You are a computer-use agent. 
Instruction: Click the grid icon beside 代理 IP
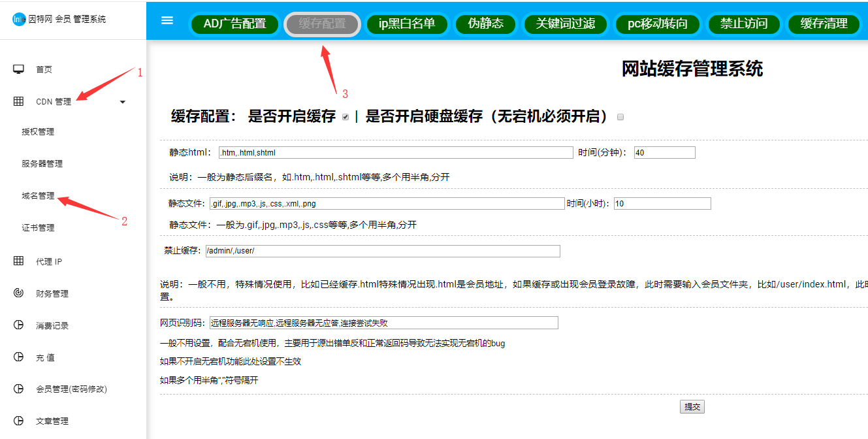pyautogui.click(x=19, y=261)
